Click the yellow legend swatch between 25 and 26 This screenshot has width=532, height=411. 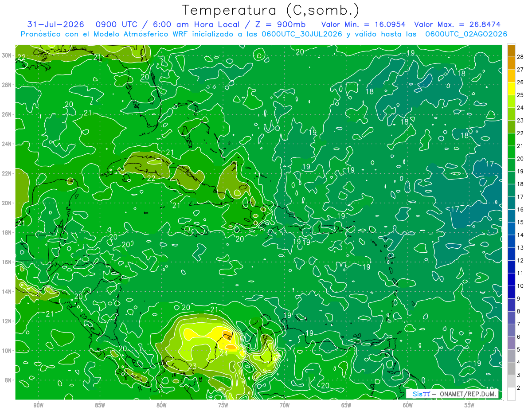[511, 89]
